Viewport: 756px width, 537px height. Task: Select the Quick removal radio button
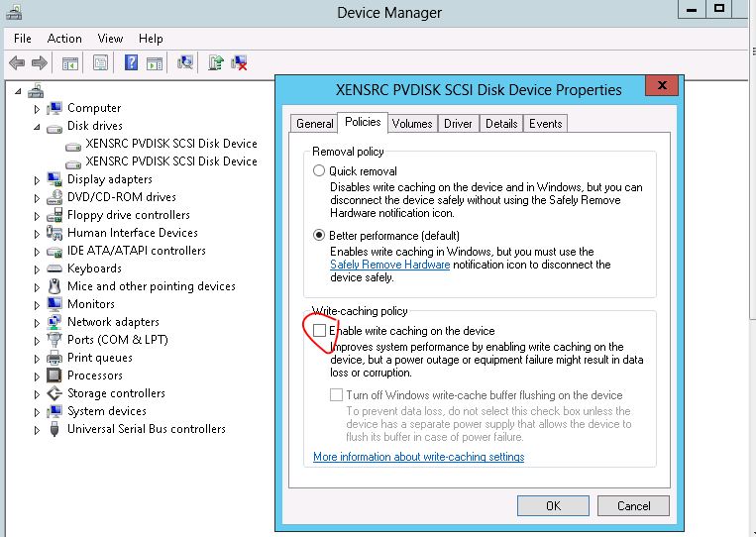click(x=319, y=170)
